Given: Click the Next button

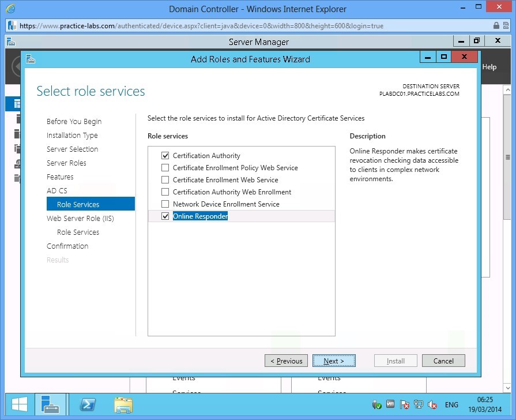Looking at the screenshot, I should tap(334, 360).
